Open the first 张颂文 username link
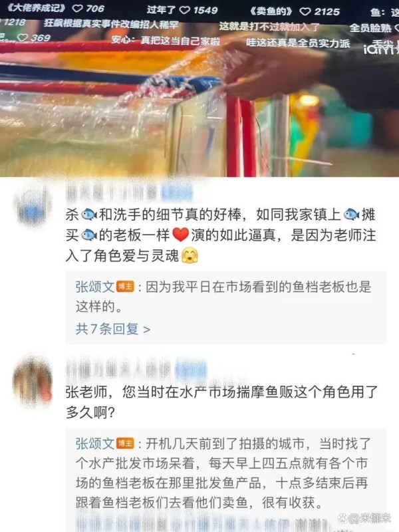The image size is (399, 532). click(95, 287)
